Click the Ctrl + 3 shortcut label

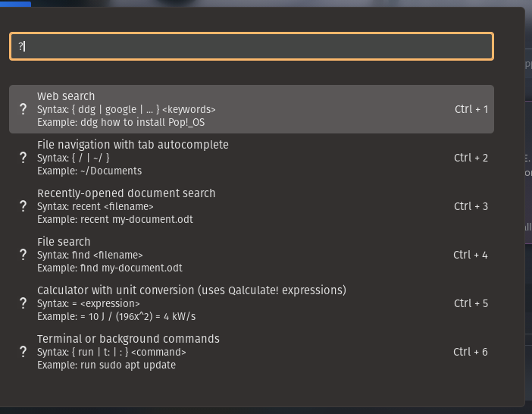pyautogui.click(x=471, y=206)
